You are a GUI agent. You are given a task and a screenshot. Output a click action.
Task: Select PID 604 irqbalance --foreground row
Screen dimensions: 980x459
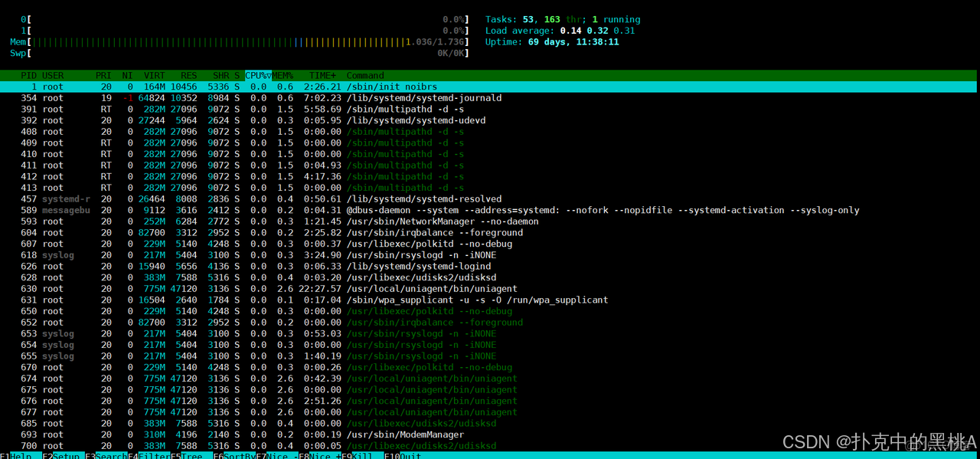point(490,232)
